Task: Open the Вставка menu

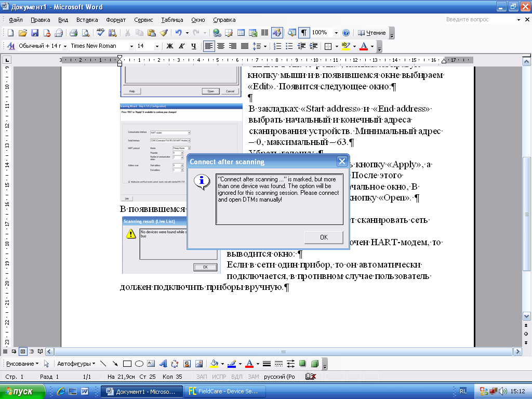Action: [87, 20]
